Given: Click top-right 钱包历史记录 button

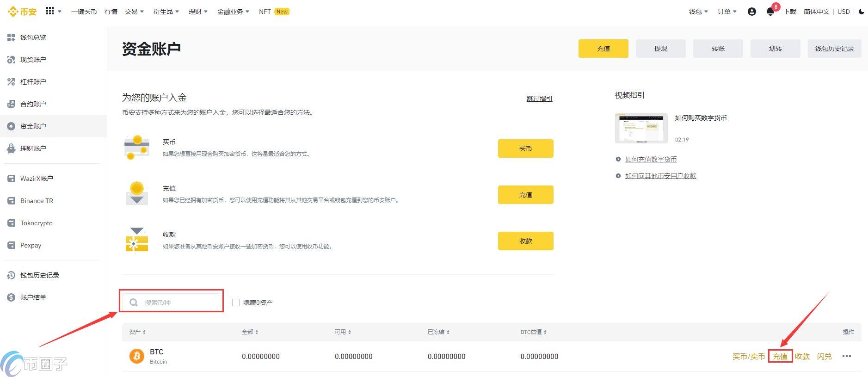Looking at the screenshot, I should pos(835,49).
